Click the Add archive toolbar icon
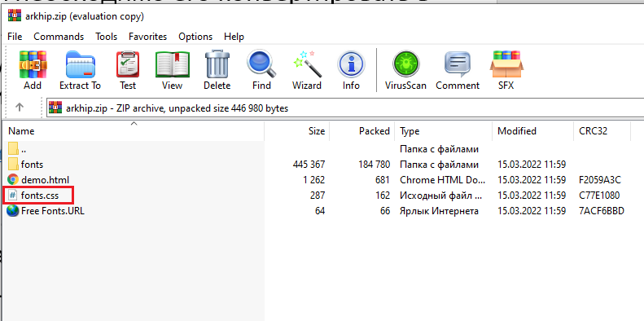 [x=33, y=70]
